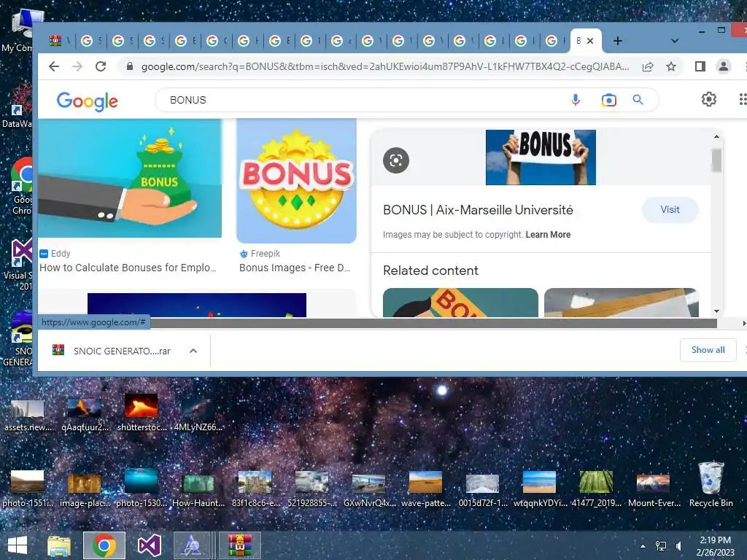Image resolution: width=747 pixels, height=560 pixels.
Task: Select the photo-1551... desktop file
Action: point(28,489)
